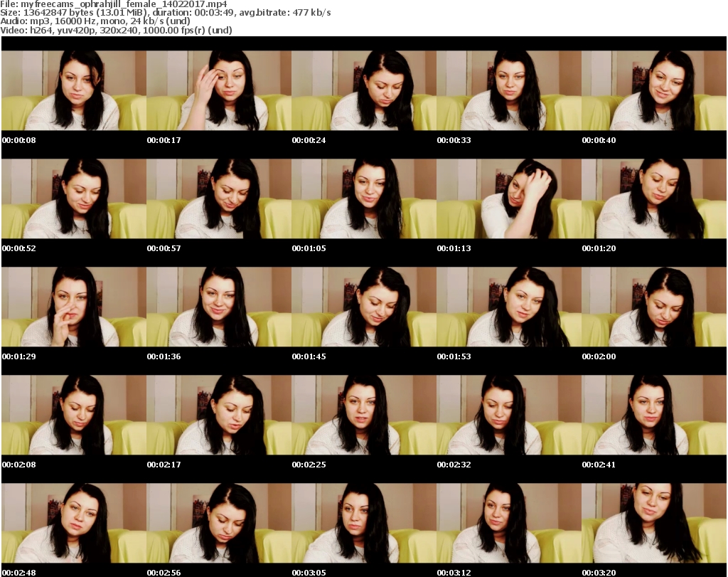Select the thumbnail above 00:01:29
This screenshot has height=577, width=728.
pyautogui.click(x=74, y=307)
